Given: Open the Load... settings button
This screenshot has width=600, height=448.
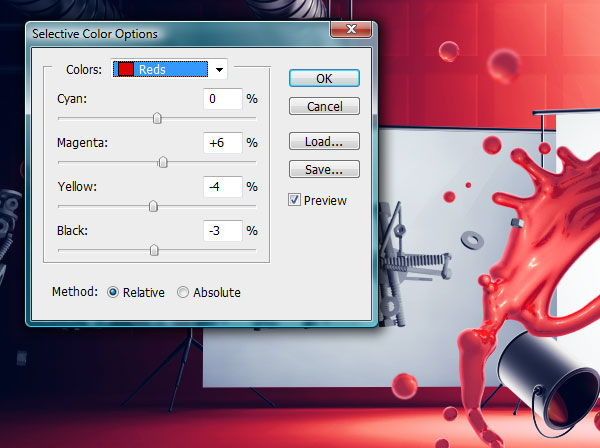Looking at the screenshot, I should tap(324, 141).
